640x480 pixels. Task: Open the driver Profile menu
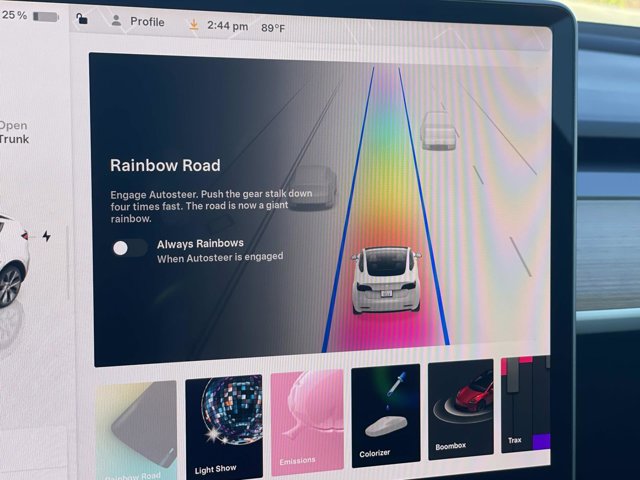click(x=138, y=22)
